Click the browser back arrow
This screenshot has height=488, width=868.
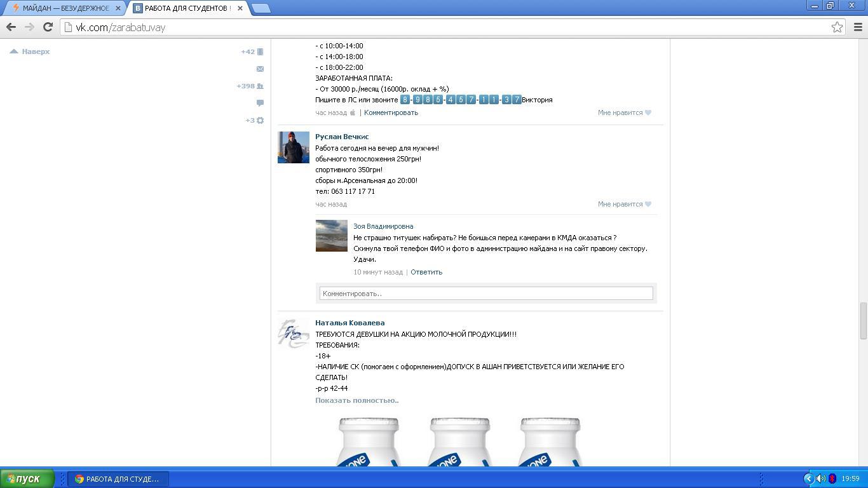[11, 27]
